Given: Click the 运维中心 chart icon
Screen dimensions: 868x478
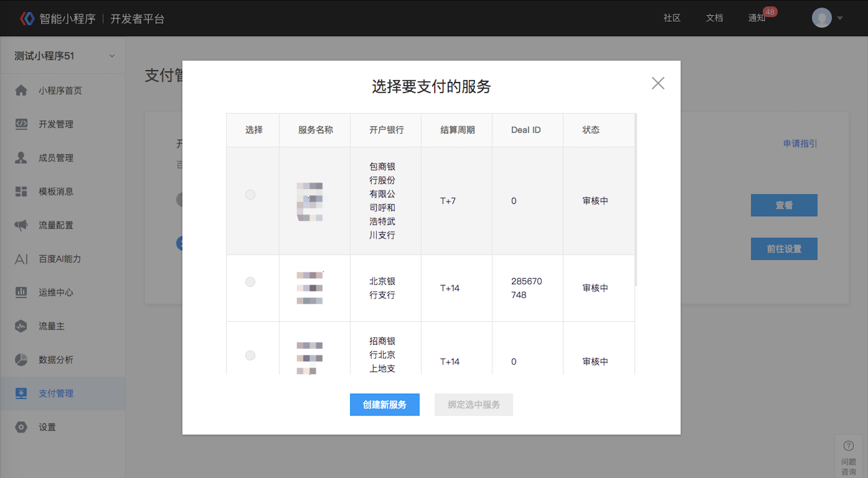Looking at the screenshot, I should [21, 292].
